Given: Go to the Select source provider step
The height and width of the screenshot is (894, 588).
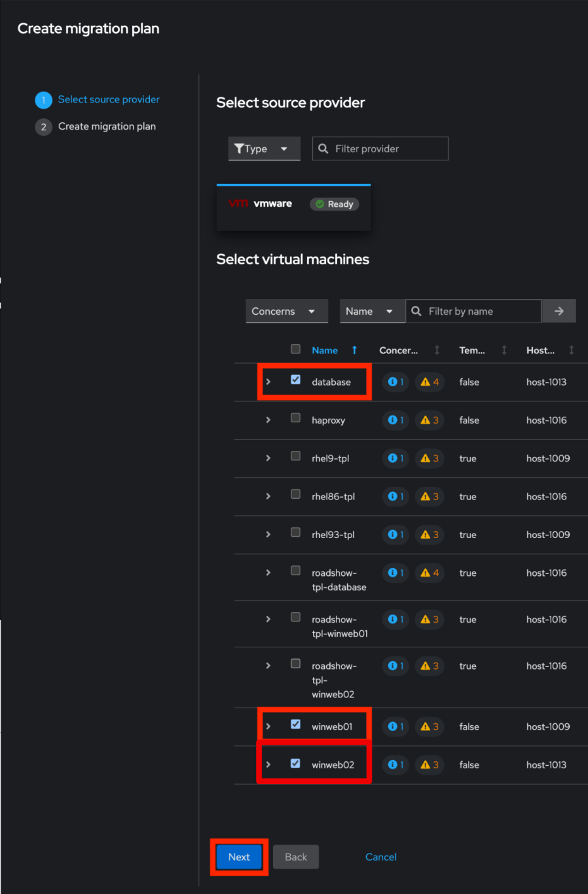Looking at the screenshot, I should [108, 99].
